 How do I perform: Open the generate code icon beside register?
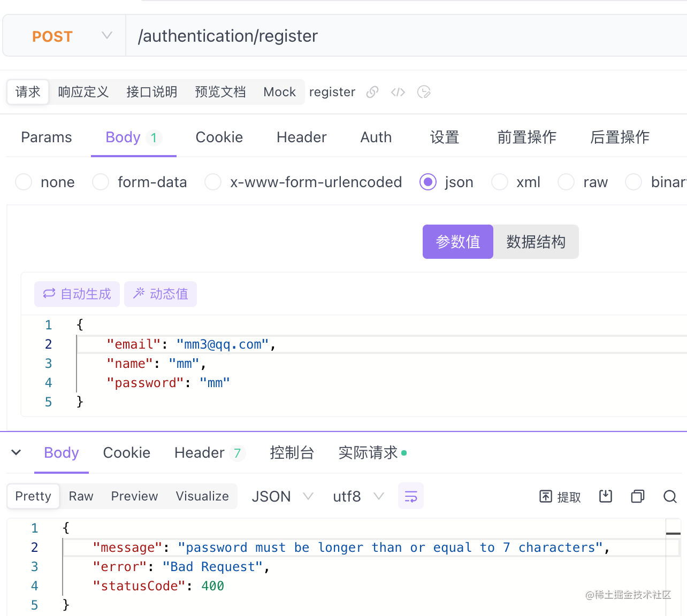(x=398, y=92)
